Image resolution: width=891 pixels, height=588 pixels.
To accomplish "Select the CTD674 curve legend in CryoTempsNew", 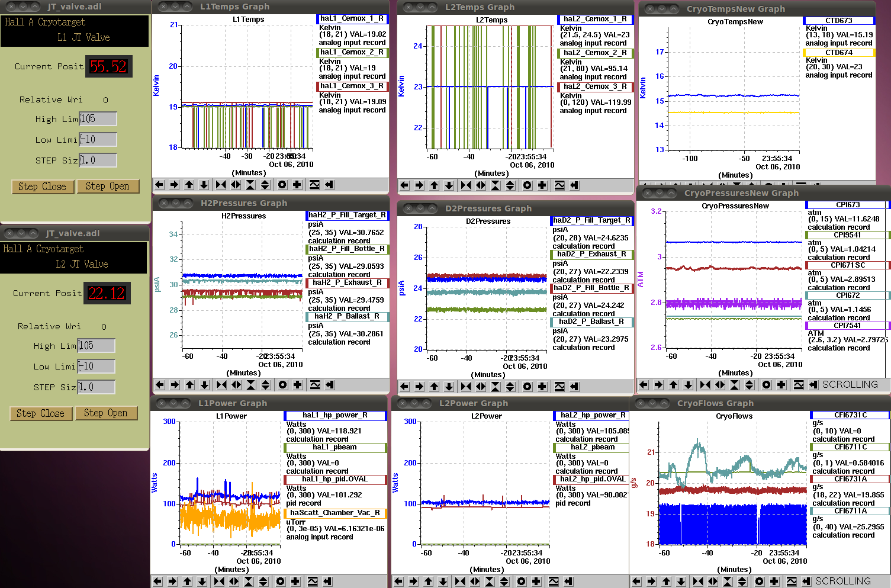I will [x=839, y=53].
